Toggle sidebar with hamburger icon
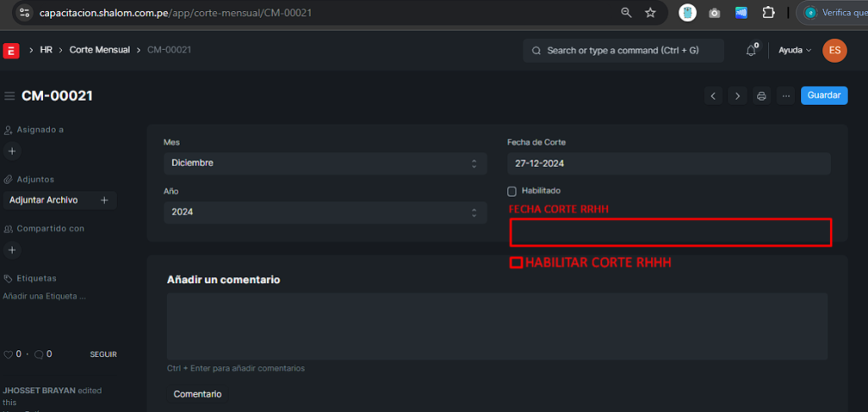868x412 pixels. pos(9,97)
